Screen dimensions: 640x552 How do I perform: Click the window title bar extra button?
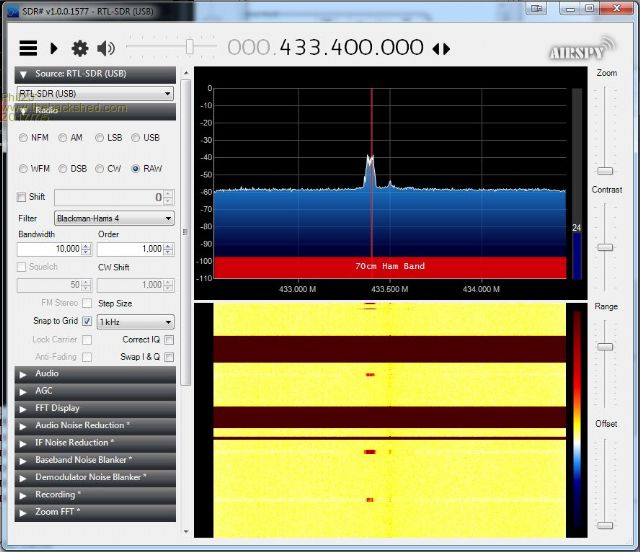tap(537, 8)
